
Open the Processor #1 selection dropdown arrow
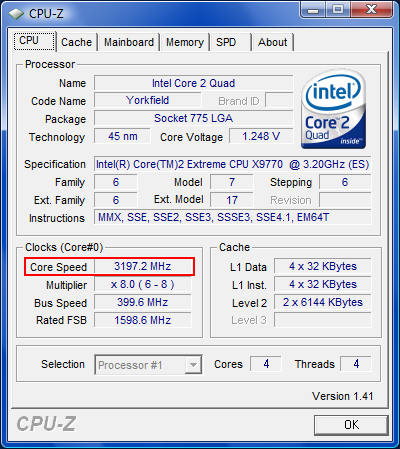193,365
